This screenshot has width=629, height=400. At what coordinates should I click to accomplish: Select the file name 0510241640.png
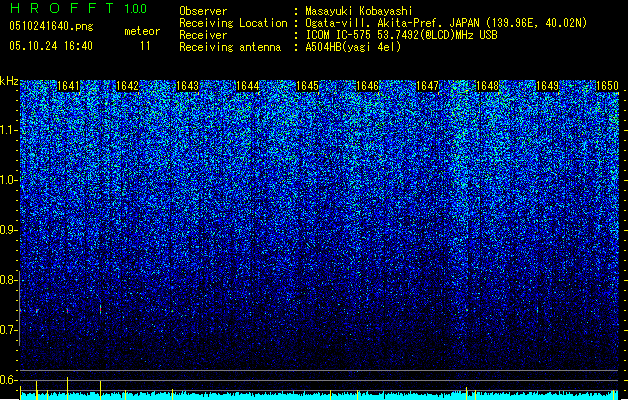point(51,26)
